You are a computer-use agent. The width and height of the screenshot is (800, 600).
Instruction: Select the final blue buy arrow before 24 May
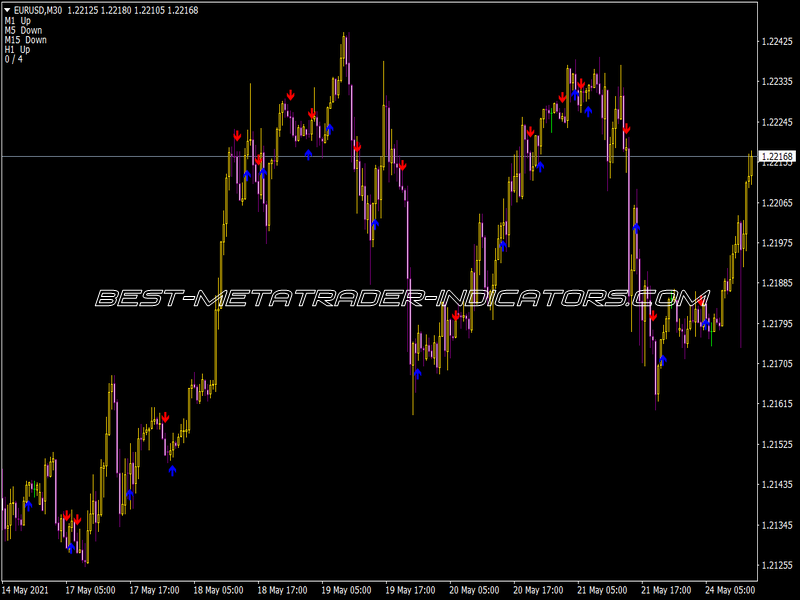[706, 324]
